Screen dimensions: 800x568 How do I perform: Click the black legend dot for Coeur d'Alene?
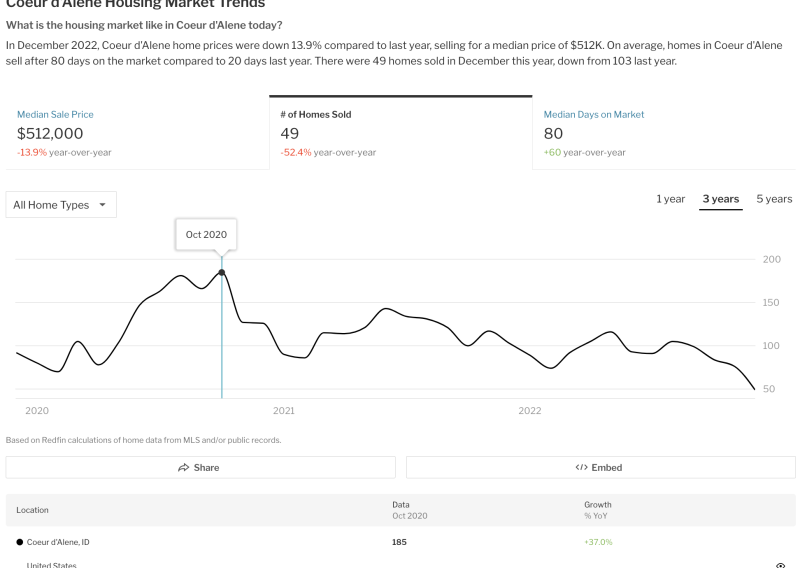tap(19, 542)
